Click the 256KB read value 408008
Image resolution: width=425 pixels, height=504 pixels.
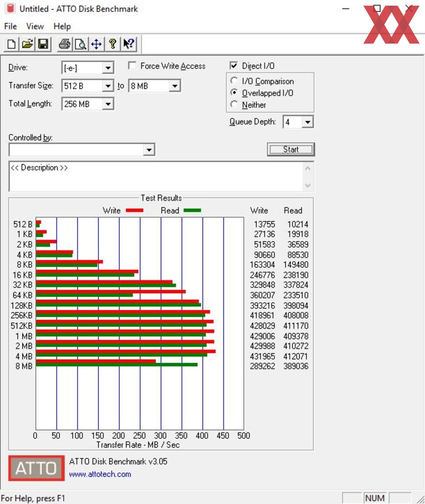coord(296,315)
